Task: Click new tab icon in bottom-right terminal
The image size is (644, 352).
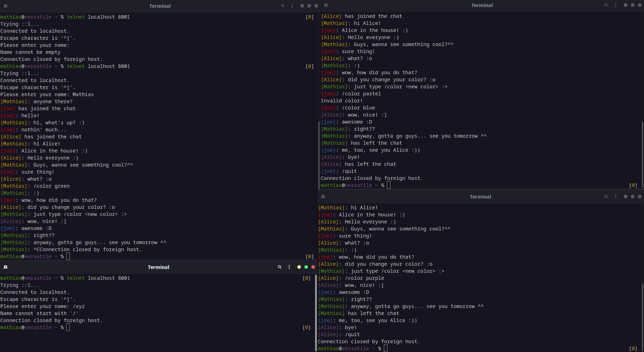Action: 323,197
